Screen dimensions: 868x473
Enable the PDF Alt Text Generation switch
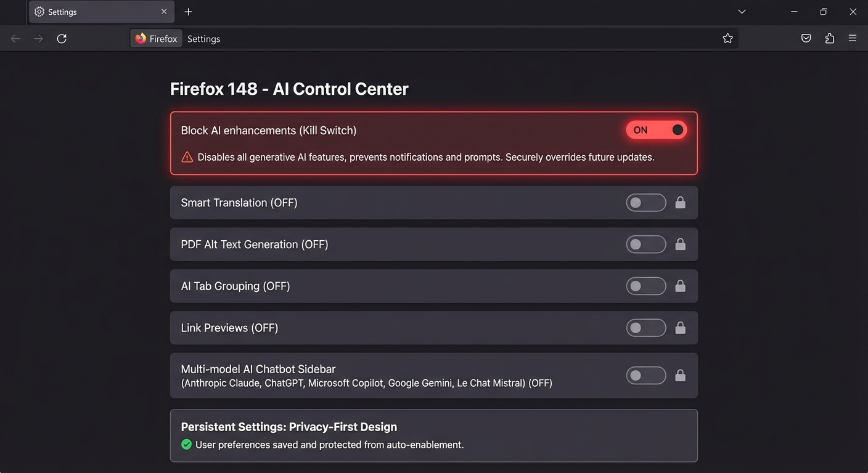tap(645, 245)
